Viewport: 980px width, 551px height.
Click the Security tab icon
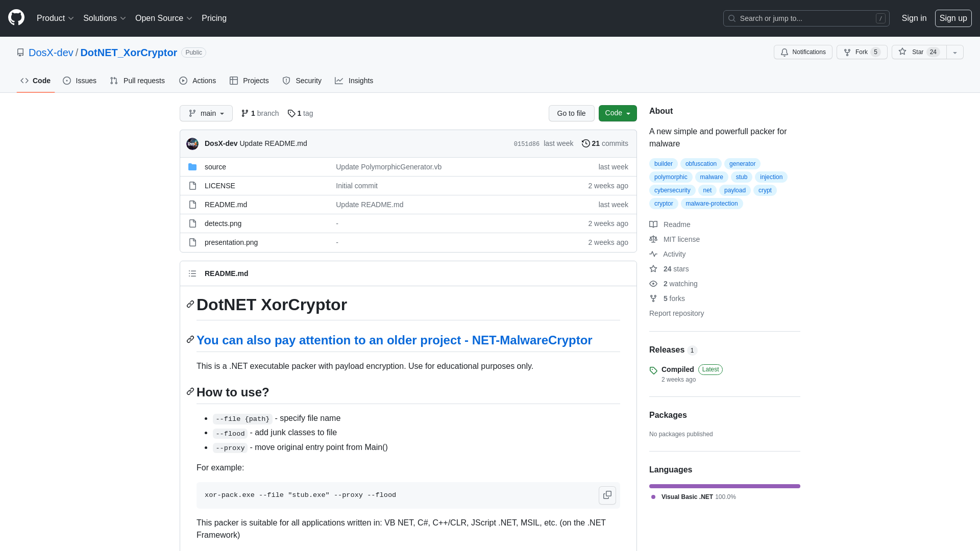tap(285, 80)
